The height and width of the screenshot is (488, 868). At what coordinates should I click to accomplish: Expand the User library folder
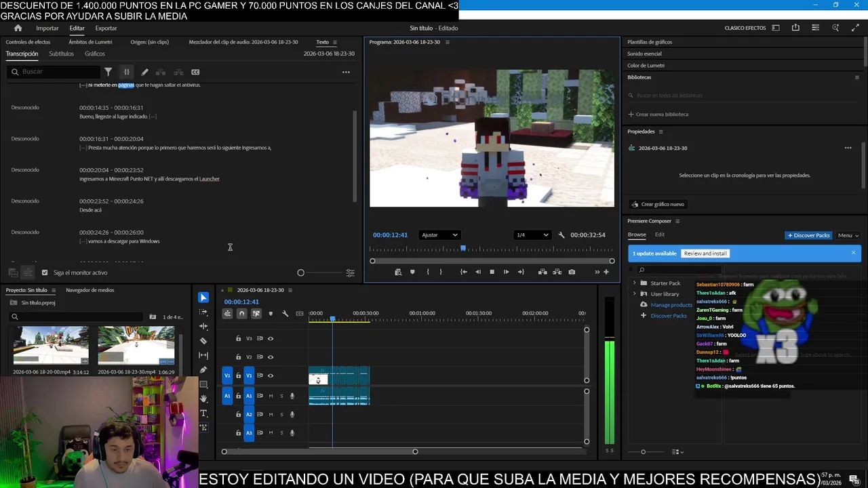point(634,293)
